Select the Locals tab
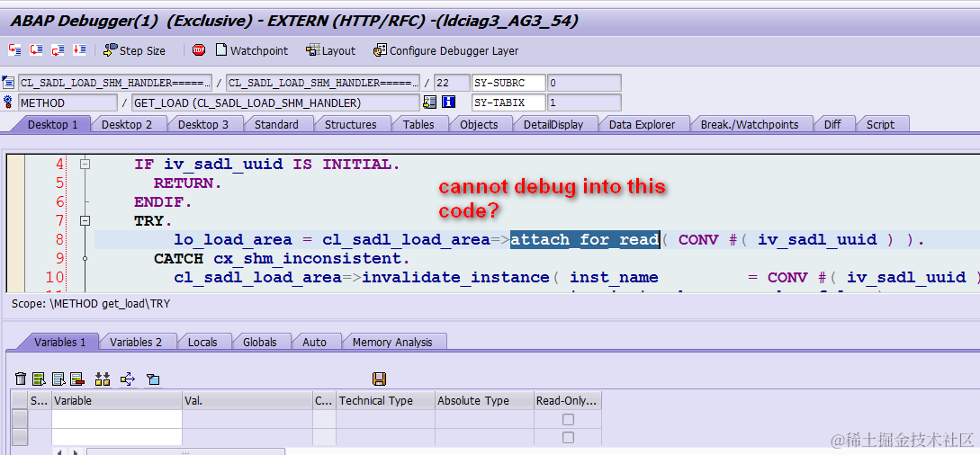Screen dimensions: 980x455 [202, 342]
